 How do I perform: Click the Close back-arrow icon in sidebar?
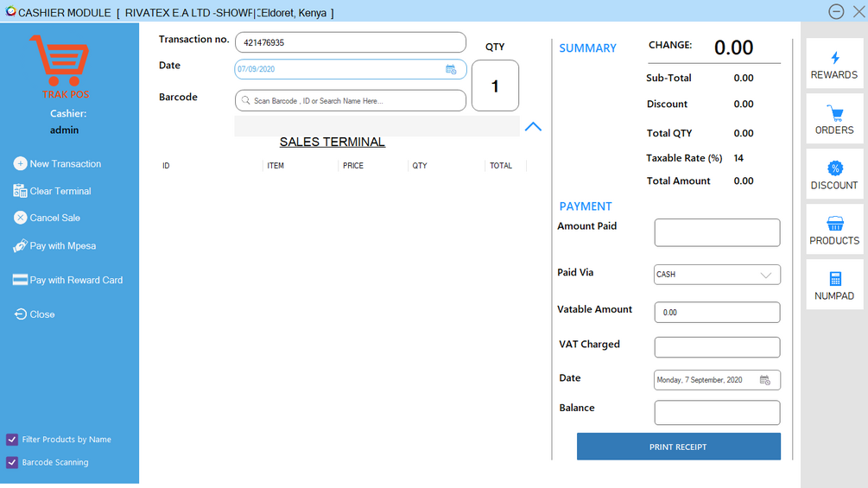point(20,314)
